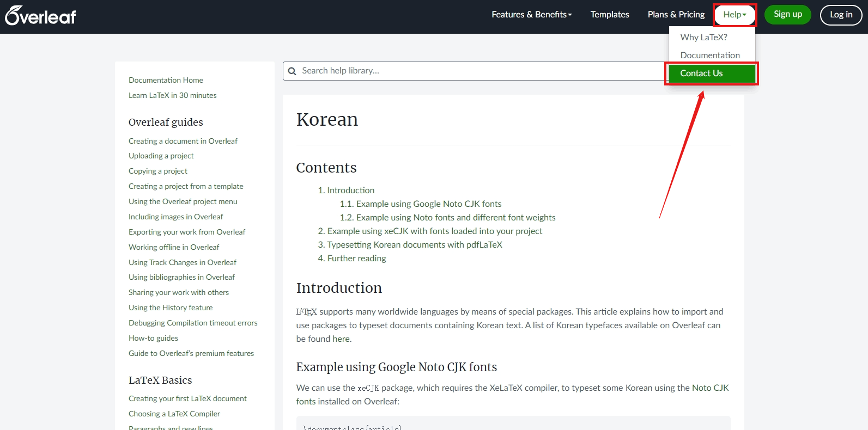This screenshot has width=868, height=430.
Task: Open the Features & Benefits dropdown
Action: pyautogui.click(x=532, y=15)
